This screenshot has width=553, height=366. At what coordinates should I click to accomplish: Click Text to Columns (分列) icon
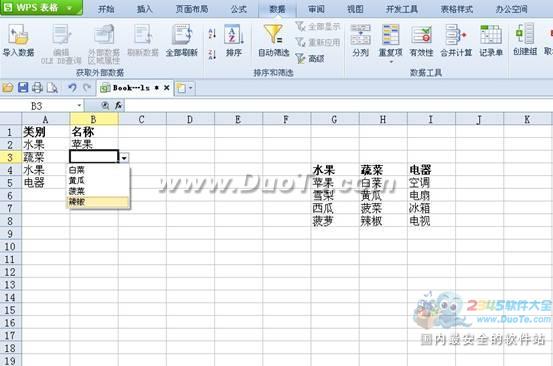point(360,35)
